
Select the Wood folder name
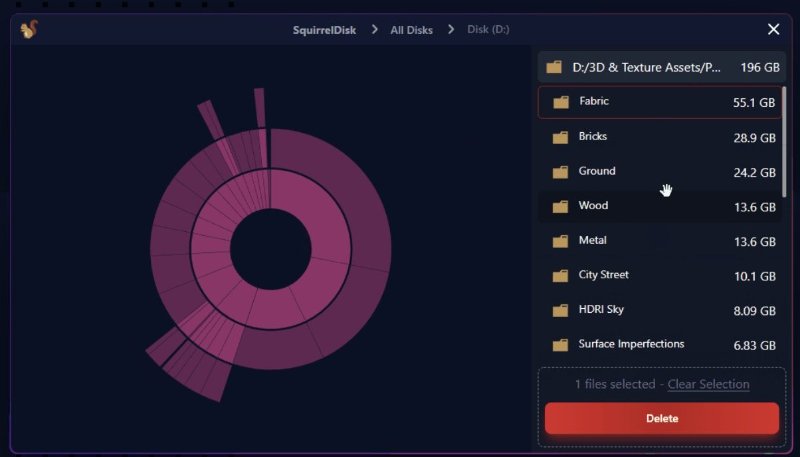(x=593, y=206)
